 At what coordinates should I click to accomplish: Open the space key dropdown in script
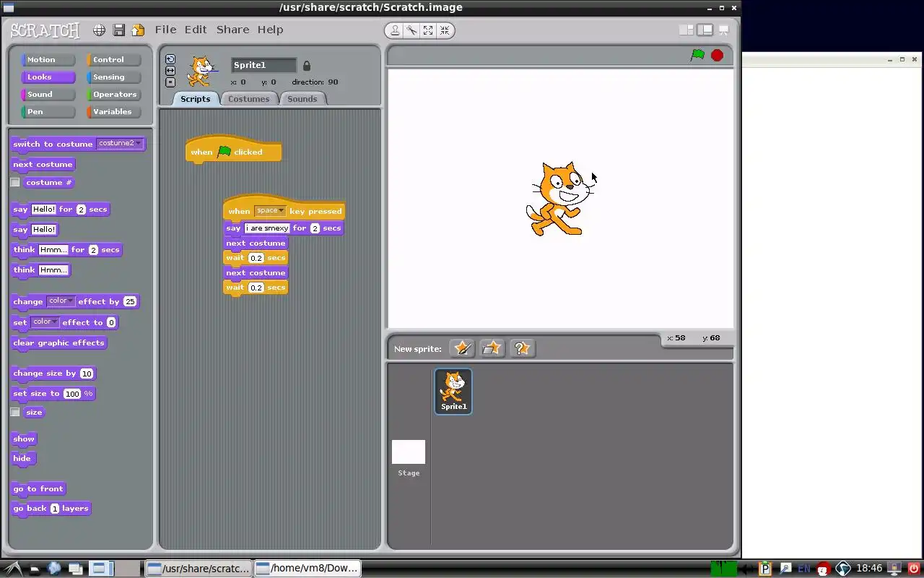pos(270,211)
